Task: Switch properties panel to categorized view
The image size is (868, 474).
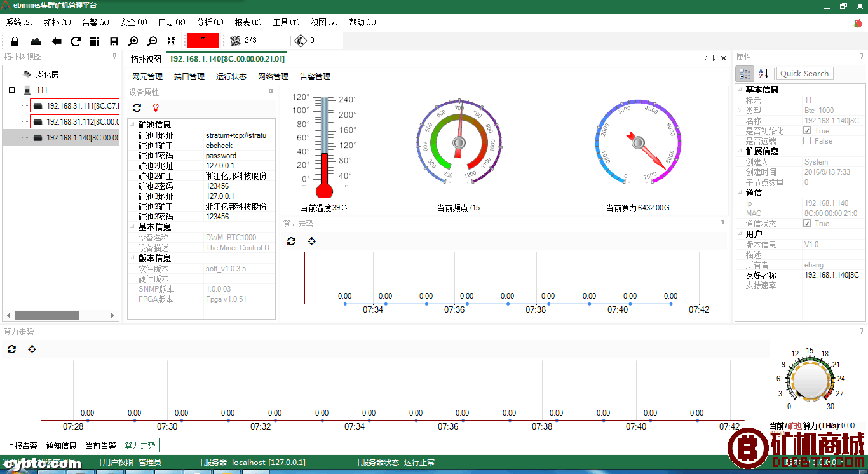Action: tap(745, 74)
